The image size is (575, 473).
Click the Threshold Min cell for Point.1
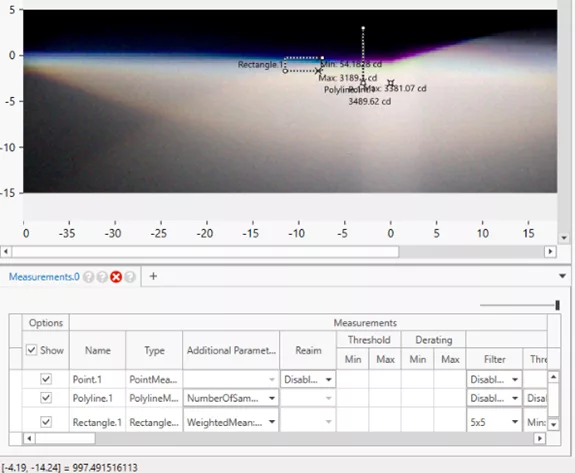pyautogui.click(x=353, y=379)
